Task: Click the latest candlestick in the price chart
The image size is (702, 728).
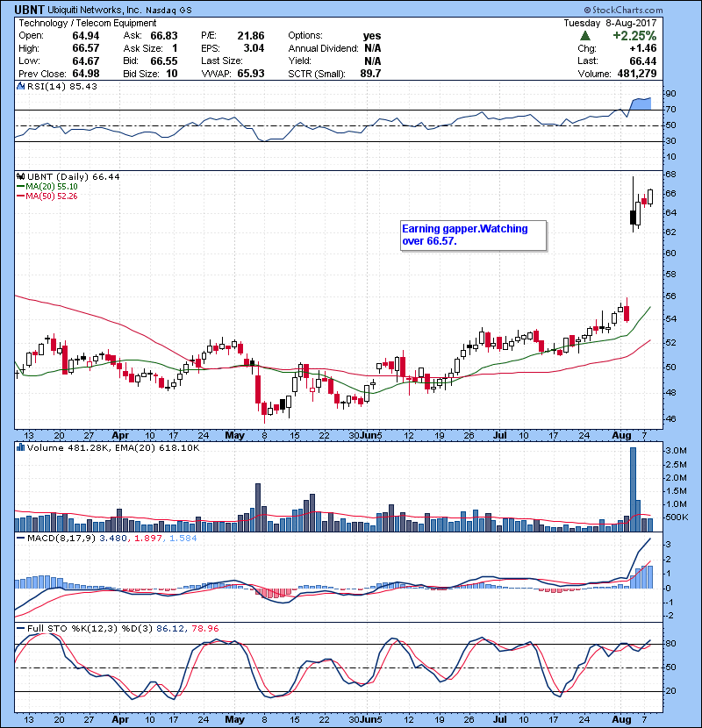Action: tap(650, 196)
